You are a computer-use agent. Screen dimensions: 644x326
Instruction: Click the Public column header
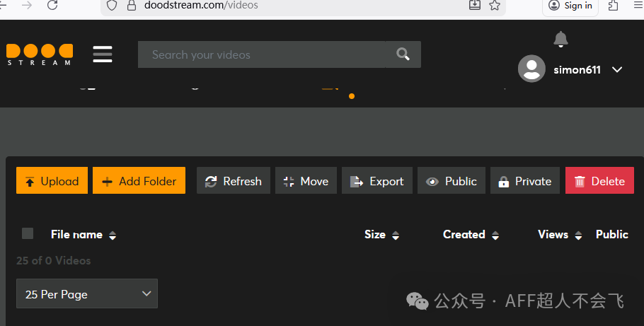(612, 235)
